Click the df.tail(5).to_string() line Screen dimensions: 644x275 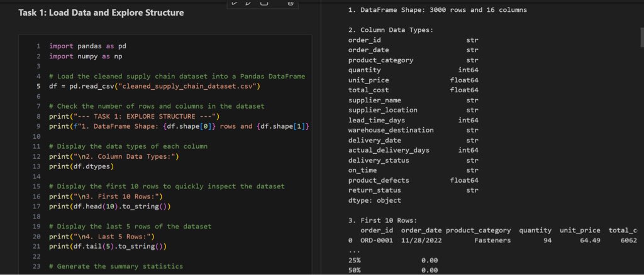pos(108,246)
